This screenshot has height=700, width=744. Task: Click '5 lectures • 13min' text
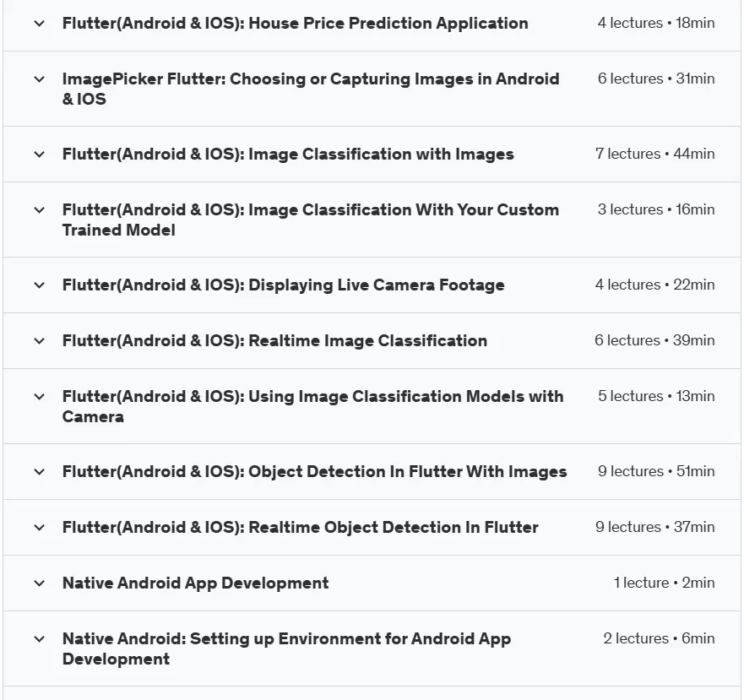(x=656, y=396)
